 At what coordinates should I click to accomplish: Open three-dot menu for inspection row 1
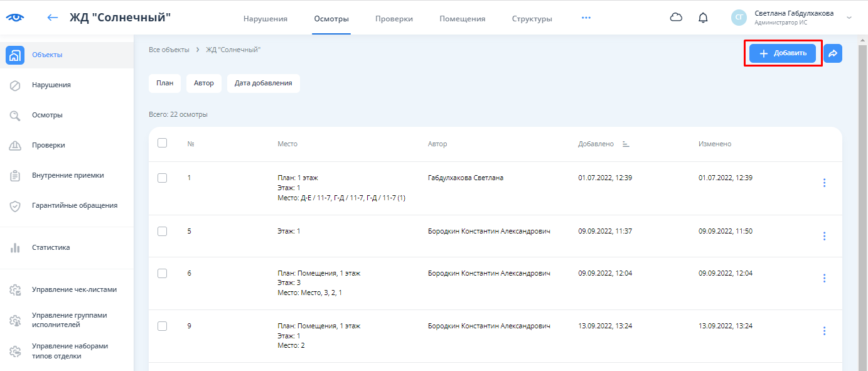[x=824, y=183]
